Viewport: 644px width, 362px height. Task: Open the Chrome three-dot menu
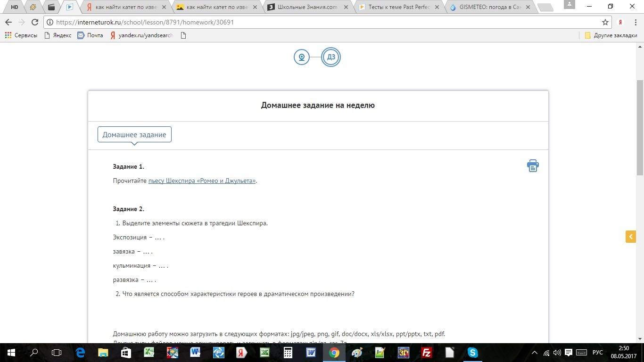point(636,22)
